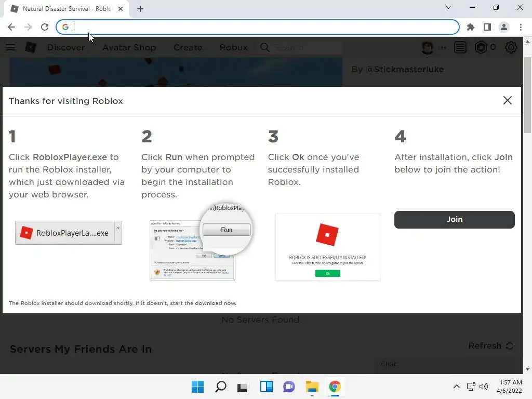The width and height of the screenshot is (532, 399).
Task: Open the Windows Start menu
Action: [x=197, y=387]
